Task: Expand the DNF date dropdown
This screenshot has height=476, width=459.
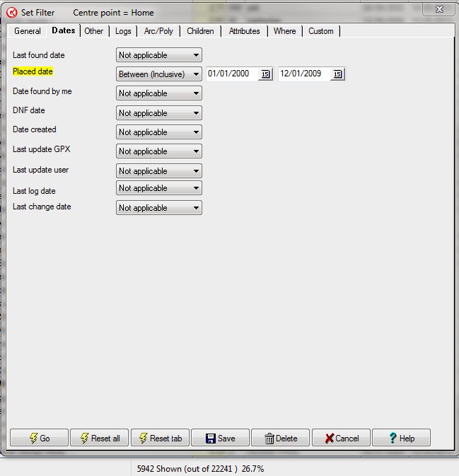Action: (x=158, y=113)
